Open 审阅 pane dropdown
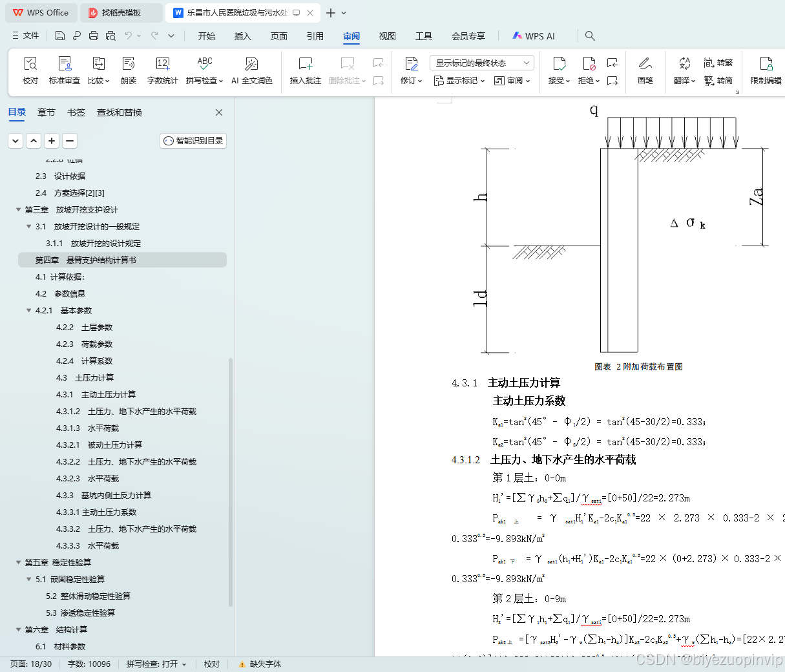Image resolution: width=785 pixels, height=672 pixels. point(512,81)
